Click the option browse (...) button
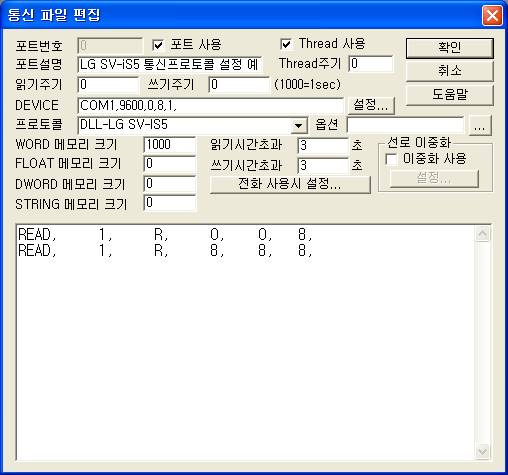Screen dimensions: 508x475 click(x=480, y=125)
